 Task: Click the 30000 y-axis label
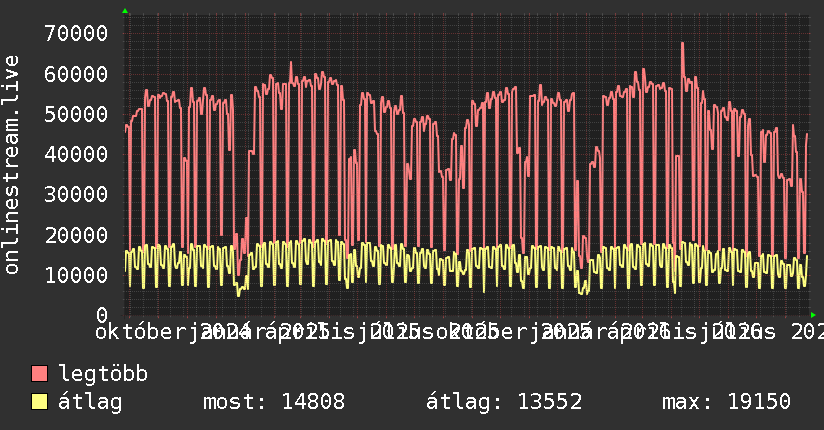(x=76, y=194)
